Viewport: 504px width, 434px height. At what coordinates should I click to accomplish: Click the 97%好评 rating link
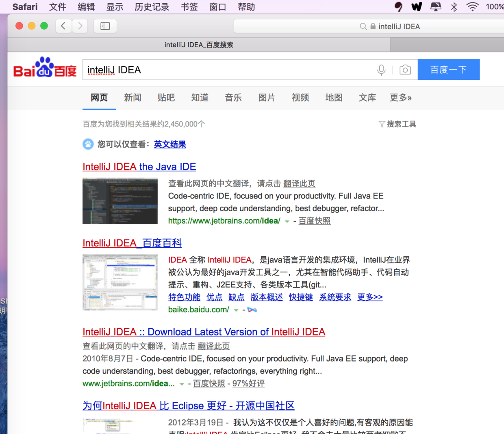pyautogui.click(x=248, y=384)
